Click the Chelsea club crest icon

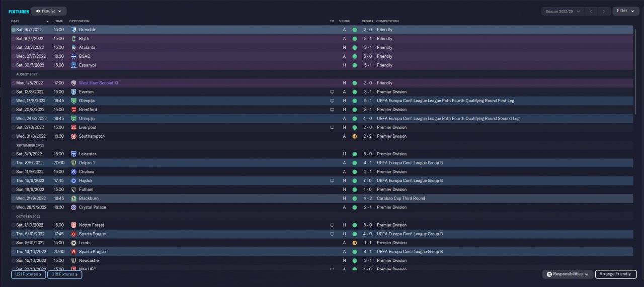(74, 172)
